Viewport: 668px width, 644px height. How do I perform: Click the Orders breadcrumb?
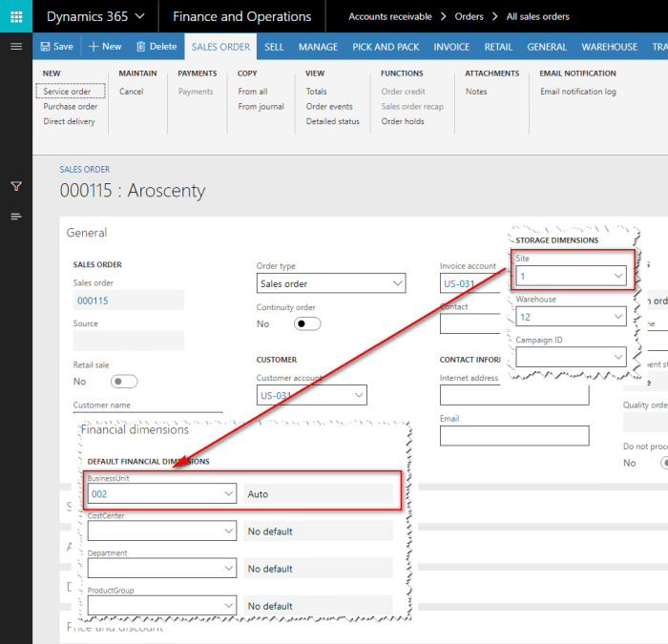[x=470, y=16]
